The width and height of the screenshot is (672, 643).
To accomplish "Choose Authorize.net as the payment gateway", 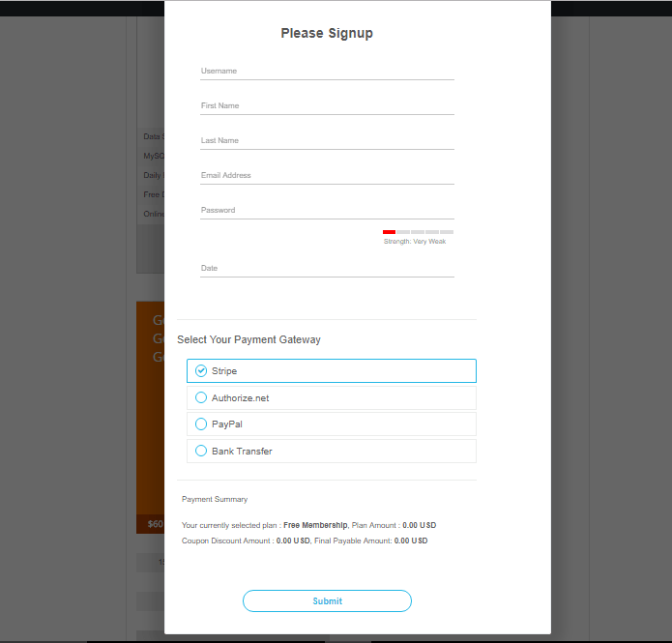I will [x=200, y=397].
